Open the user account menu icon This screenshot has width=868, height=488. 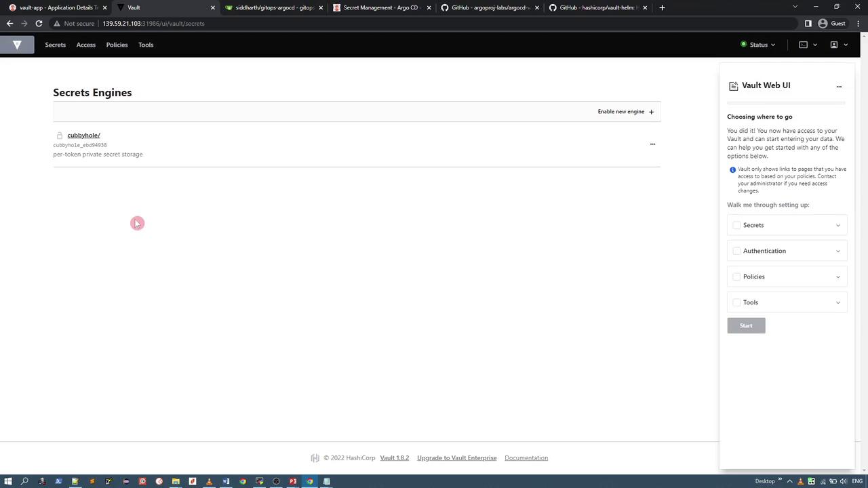click(x=834, y=45)
